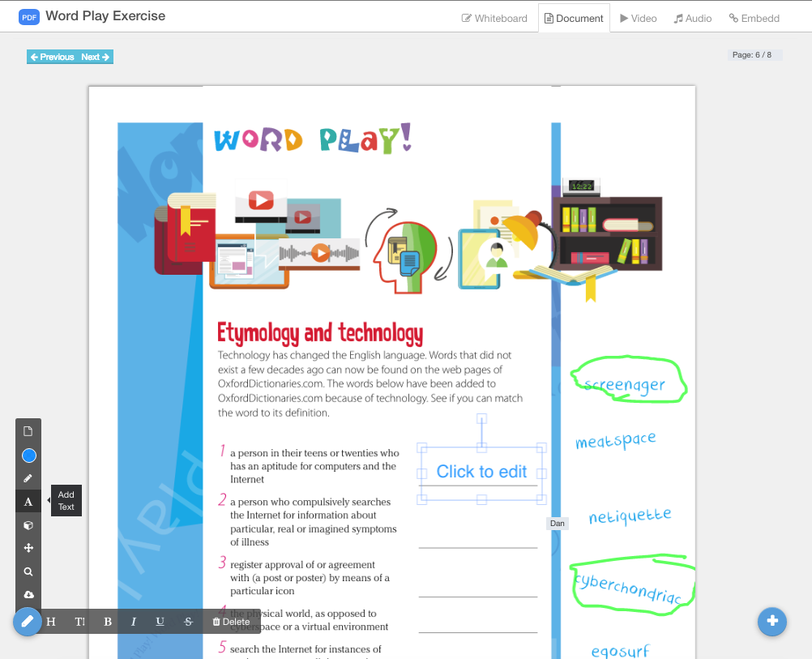The height and width of the screenshot is (659, 812).
Task: Toggle italic formatting
Action: (133, 621)
